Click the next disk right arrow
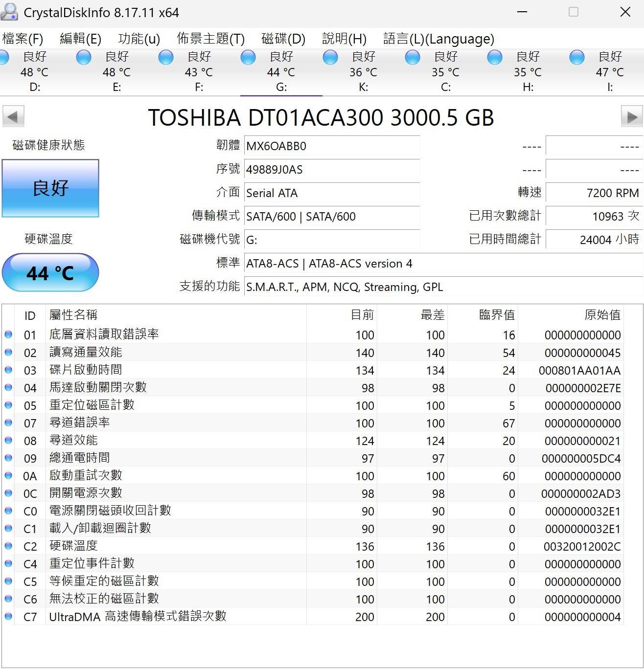 [632, 117]
